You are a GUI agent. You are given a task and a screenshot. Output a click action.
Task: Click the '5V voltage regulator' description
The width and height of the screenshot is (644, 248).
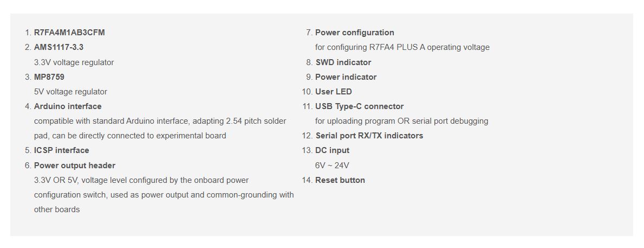pyautogui.click(x=70, y=92)
